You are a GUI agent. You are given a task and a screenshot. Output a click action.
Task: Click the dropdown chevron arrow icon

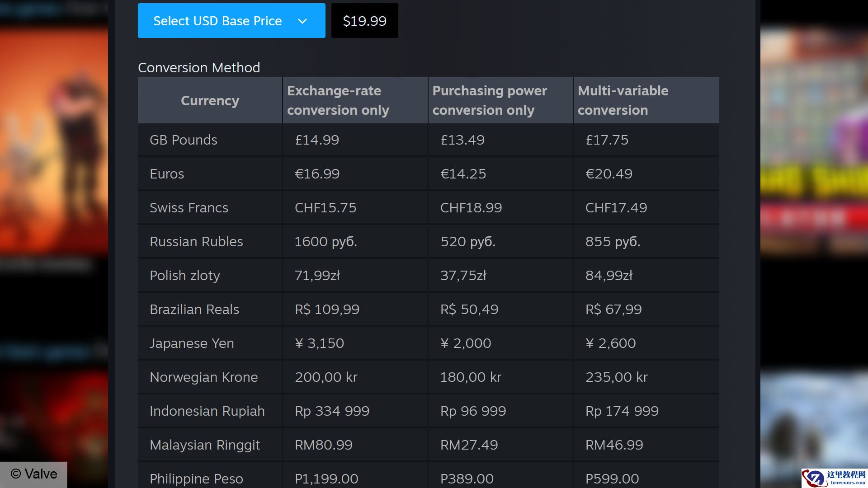tap(302, 21)
